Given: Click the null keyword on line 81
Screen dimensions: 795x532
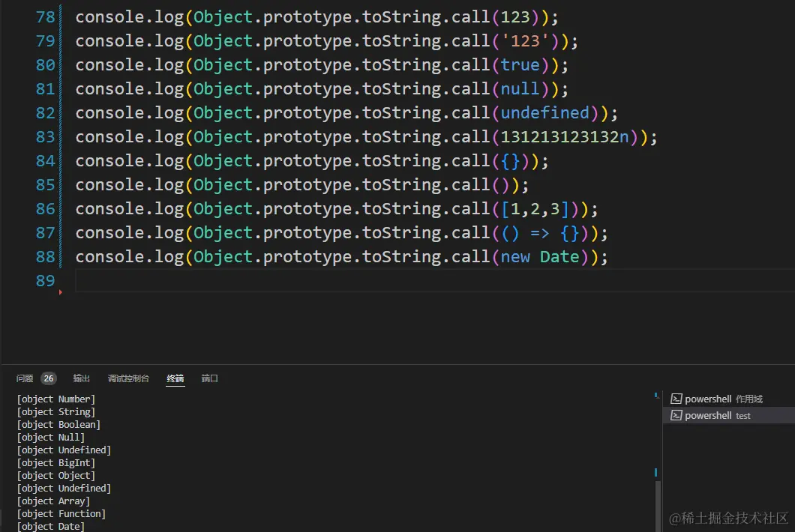Looking at the screenshot, I should pos(520,89).
